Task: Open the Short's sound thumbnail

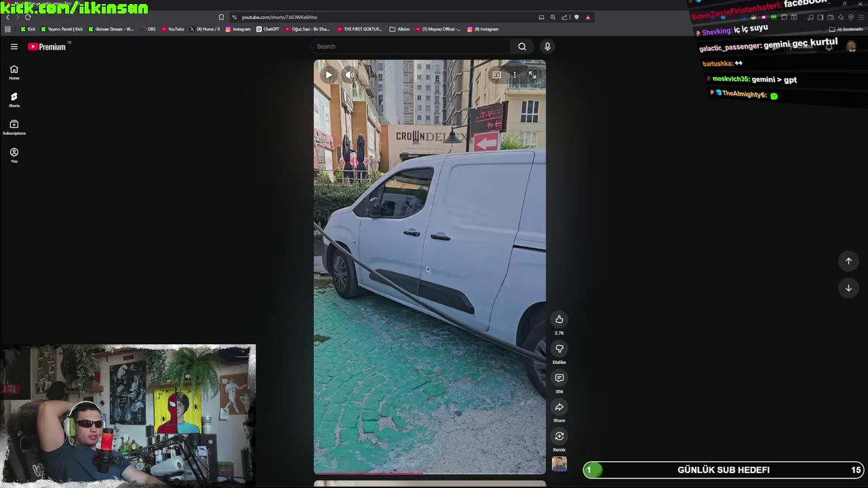Action: (x=559, y=464)
